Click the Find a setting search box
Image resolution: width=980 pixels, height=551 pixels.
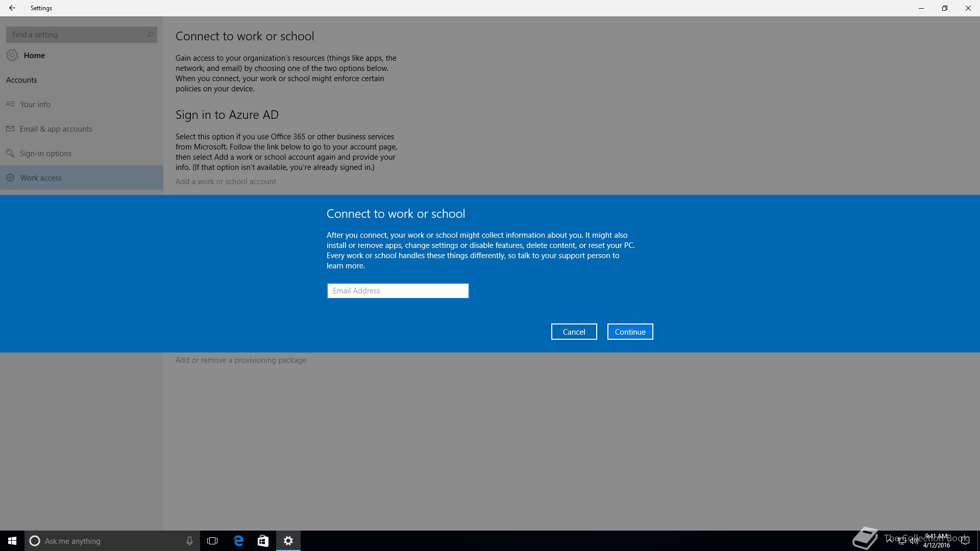77,35
